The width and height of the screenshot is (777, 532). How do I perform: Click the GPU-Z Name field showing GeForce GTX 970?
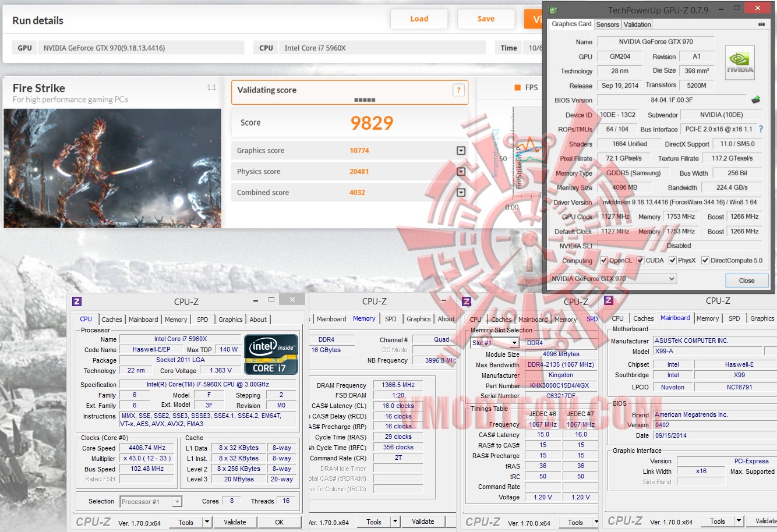click(656, 42)
